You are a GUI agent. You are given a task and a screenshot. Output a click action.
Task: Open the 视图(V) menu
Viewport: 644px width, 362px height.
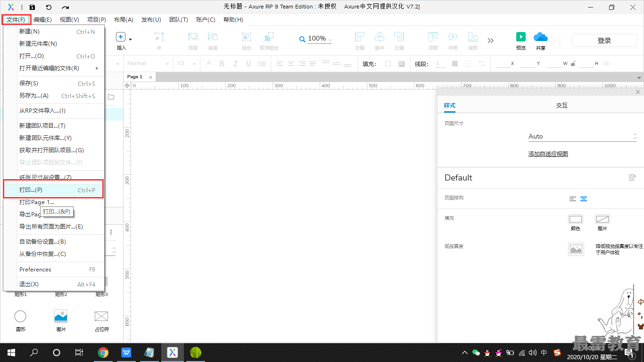click(x=69, y=20)
